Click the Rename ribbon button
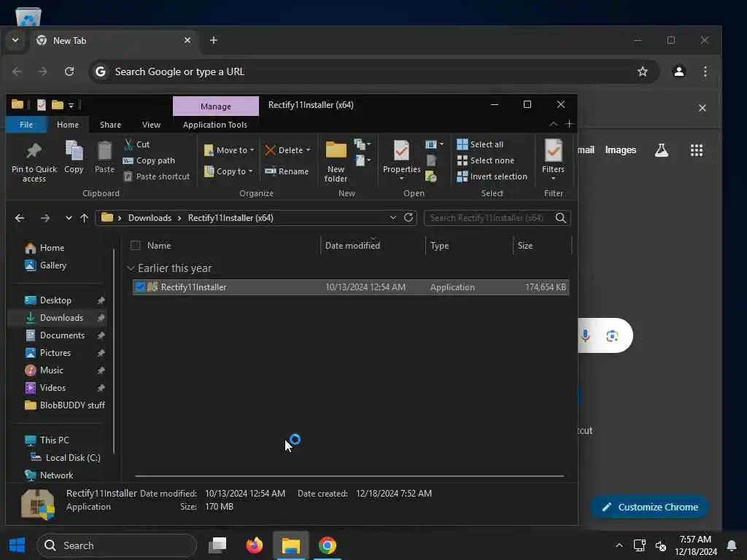This screenshot has width=747, height=560. pyautogui.click(x=287, y=171)
